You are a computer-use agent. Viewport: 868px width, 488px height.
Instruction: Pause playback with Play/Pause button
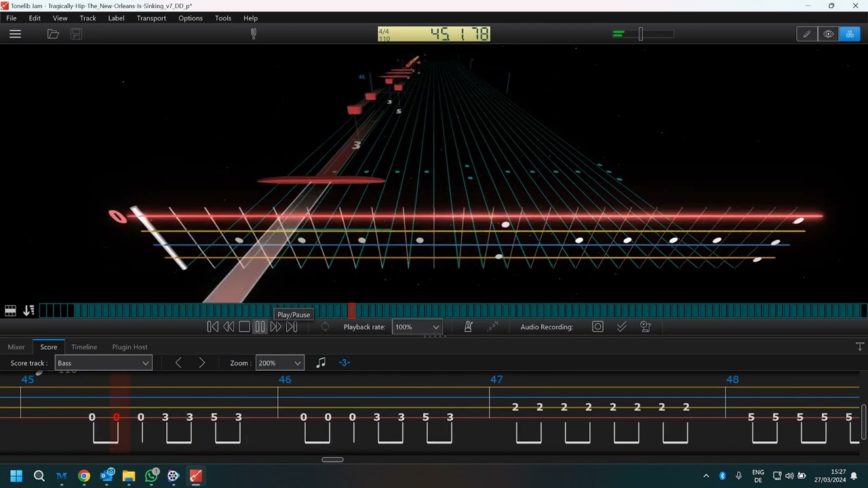coord(260,327)
